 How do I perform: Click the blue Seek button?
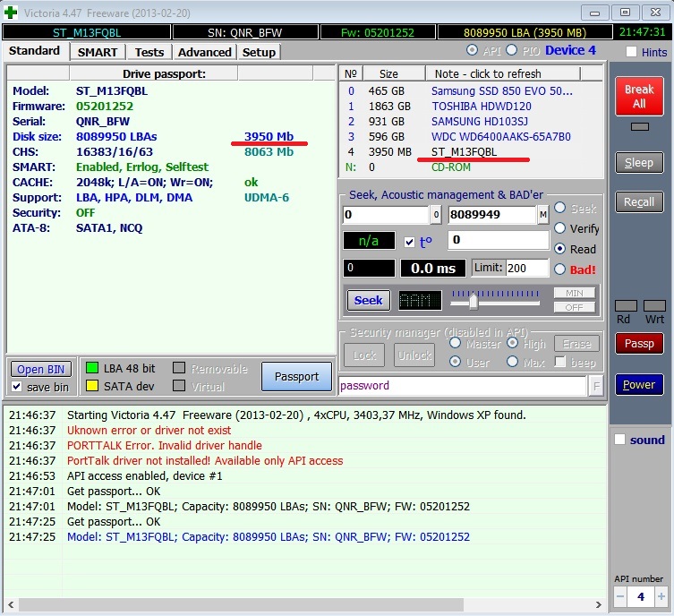coord(369,300)
